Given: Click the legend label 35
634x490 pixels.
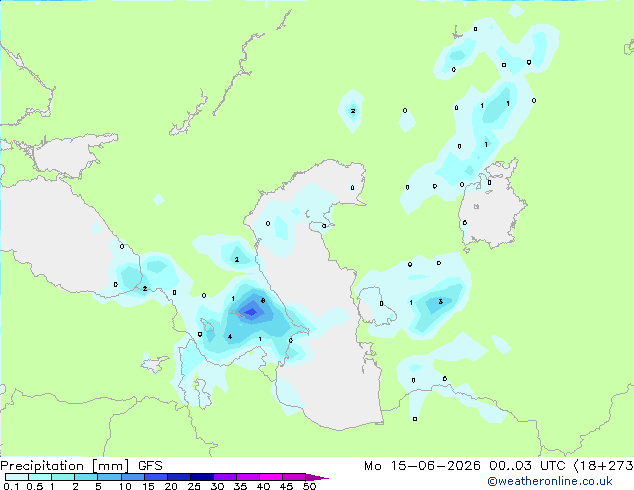Looking at the screenshot, I should coord(241,486).
